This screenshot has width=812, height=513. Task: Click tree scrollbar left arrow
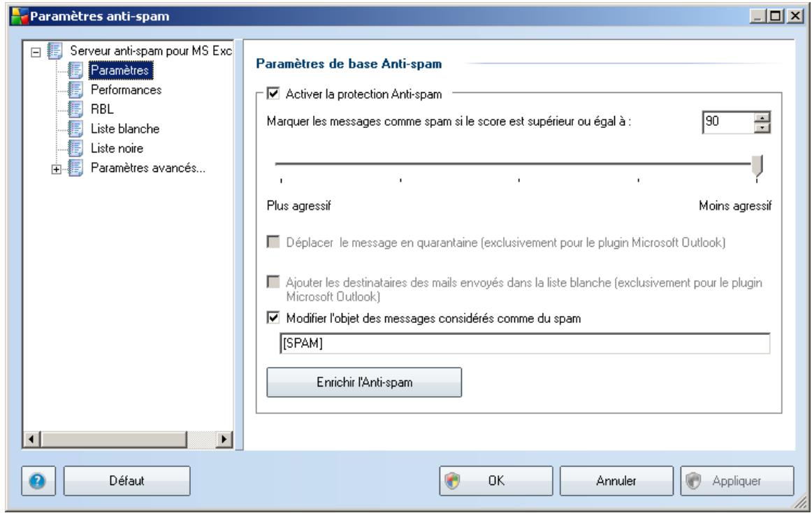coord(32,440)
